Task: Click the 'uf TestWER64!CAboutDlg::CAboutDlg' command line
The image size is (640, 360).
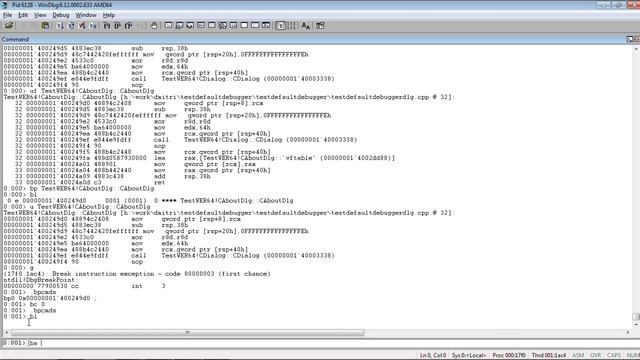Action: click(79, 91)
